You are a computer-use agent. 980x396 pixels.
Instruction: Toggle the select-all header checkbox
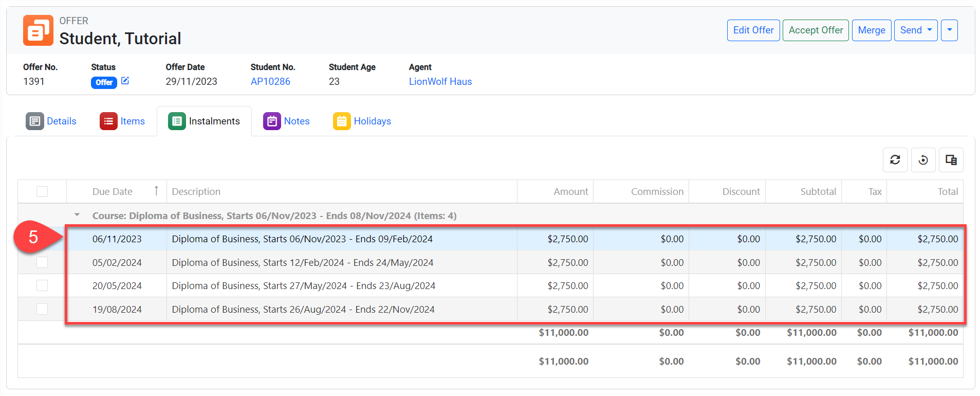(42, 192)
